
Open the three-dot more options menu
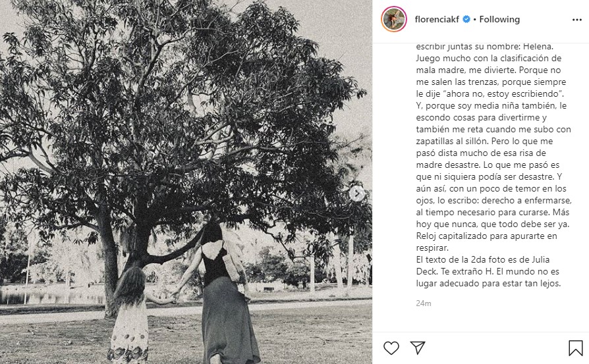coord(577,20)
